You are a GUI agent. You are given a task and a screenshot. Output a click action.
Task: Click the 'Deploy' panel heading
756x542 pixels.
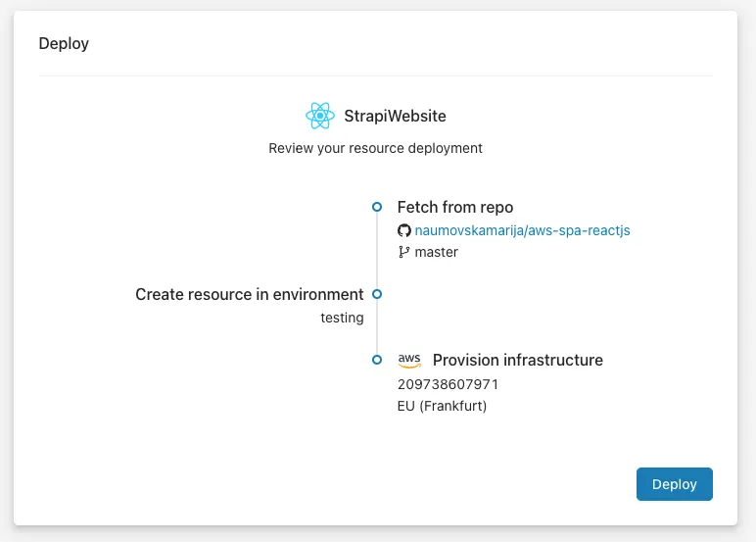coord(64,43)
